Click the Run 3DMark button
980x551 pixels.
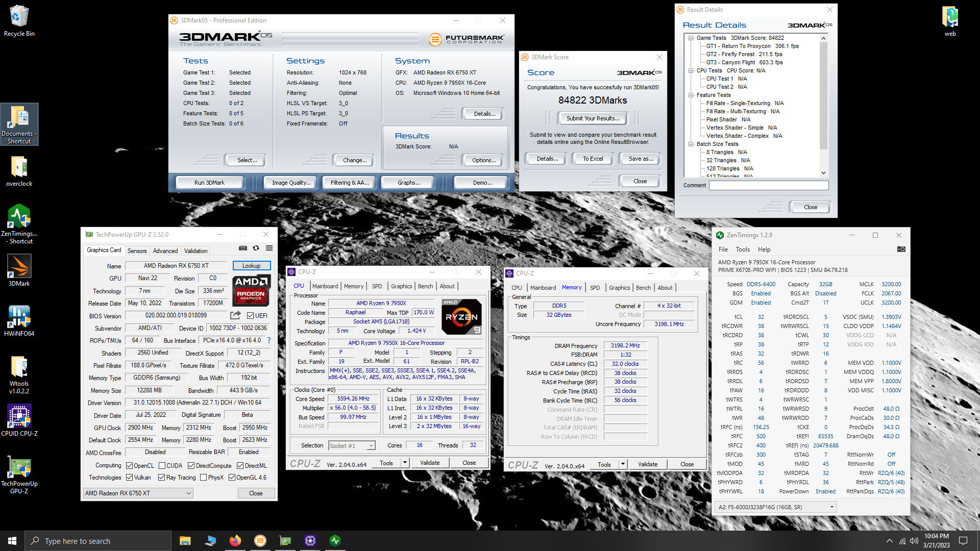pos(209,183)
